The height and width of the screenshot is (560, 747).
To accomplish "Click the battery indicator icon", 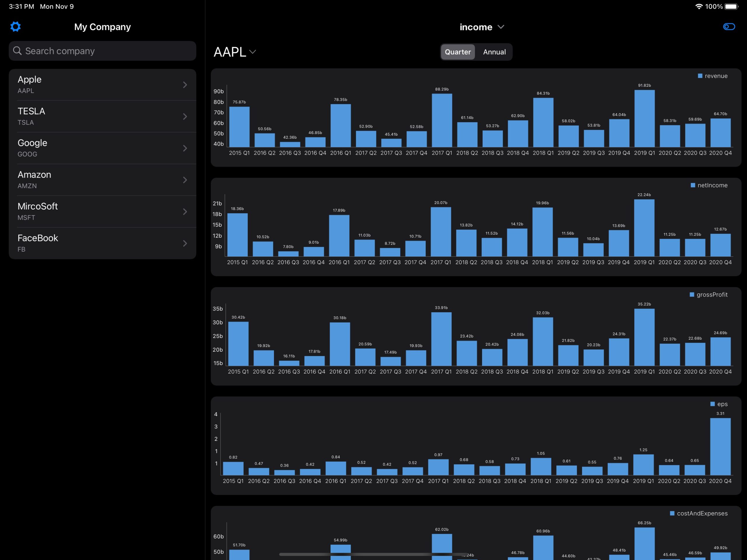I will (732, 6).
